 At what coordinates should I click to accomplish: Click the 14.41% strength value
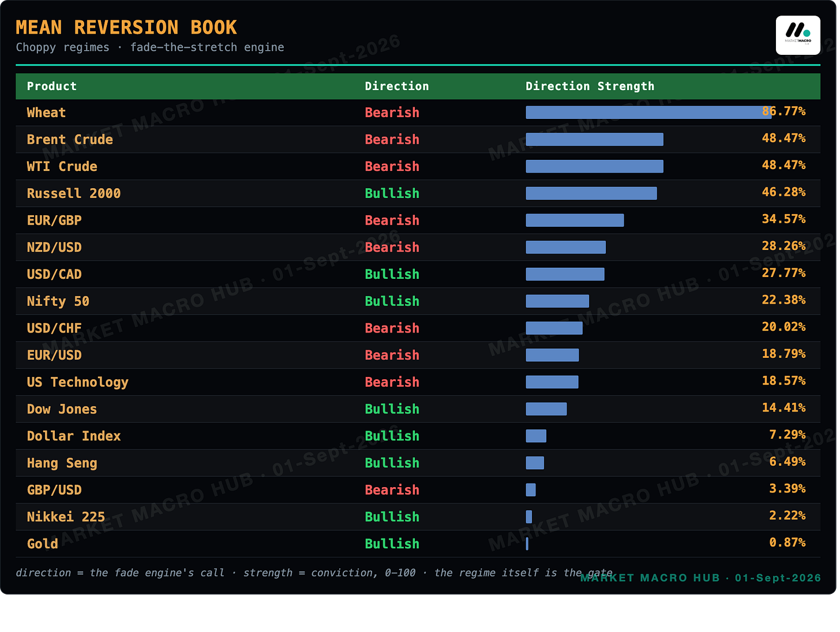783,407
